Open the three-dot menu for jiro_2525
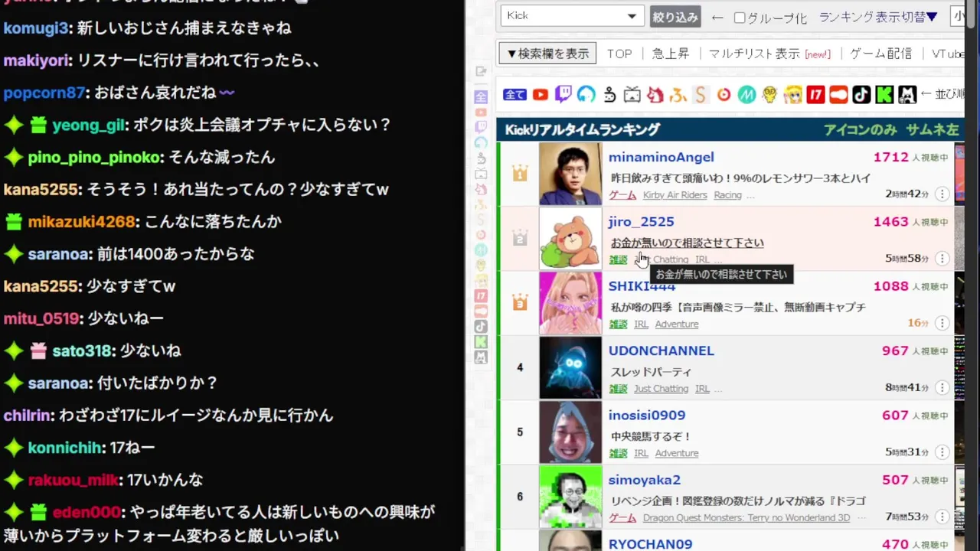Image resolution: width=980 pixels, height=551 pixels. (x=942, y=259)
